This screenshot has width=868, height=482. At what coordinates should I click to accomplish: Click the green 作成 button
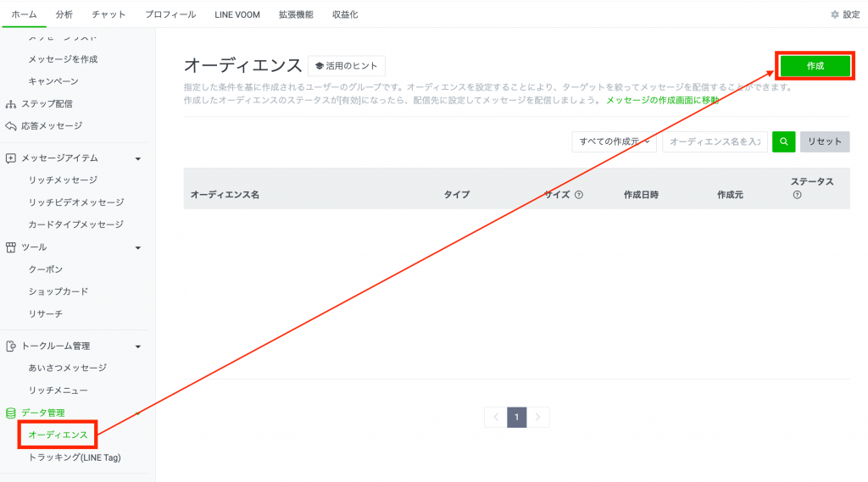(815, 66)
